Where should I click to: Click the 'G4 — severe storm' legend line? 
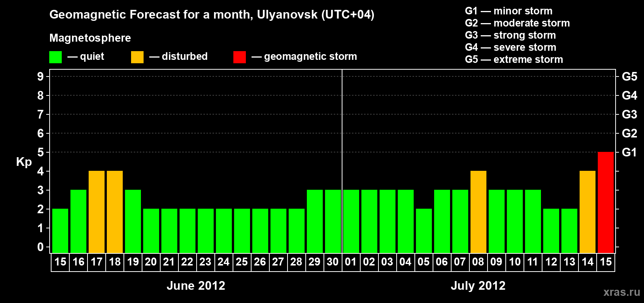point(511,47)
